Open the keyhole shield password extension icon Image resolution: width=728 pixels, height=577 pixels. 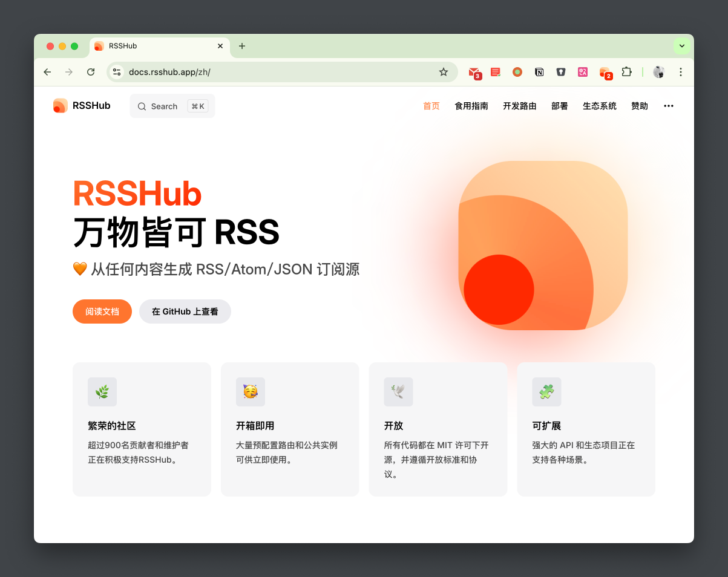(561, 72)
